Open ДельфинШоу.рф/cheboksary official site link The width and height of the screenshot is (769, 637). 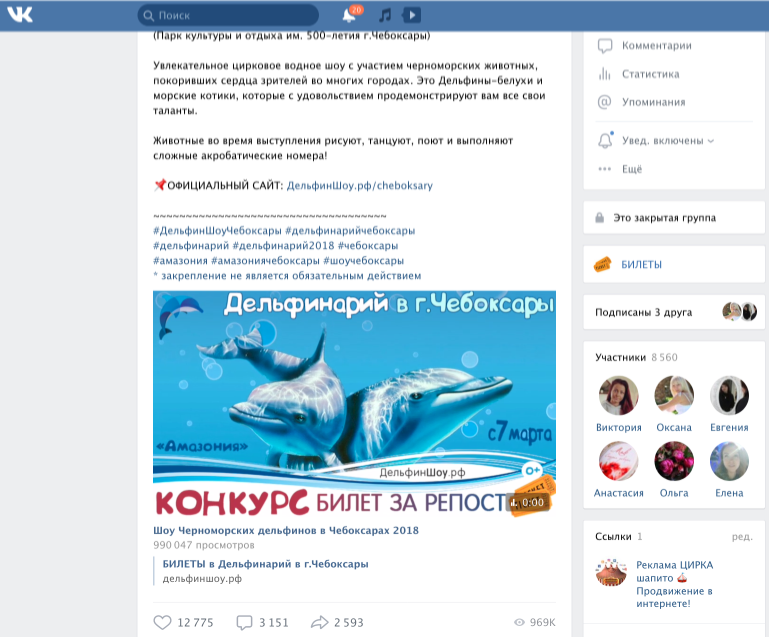point(359,185)
